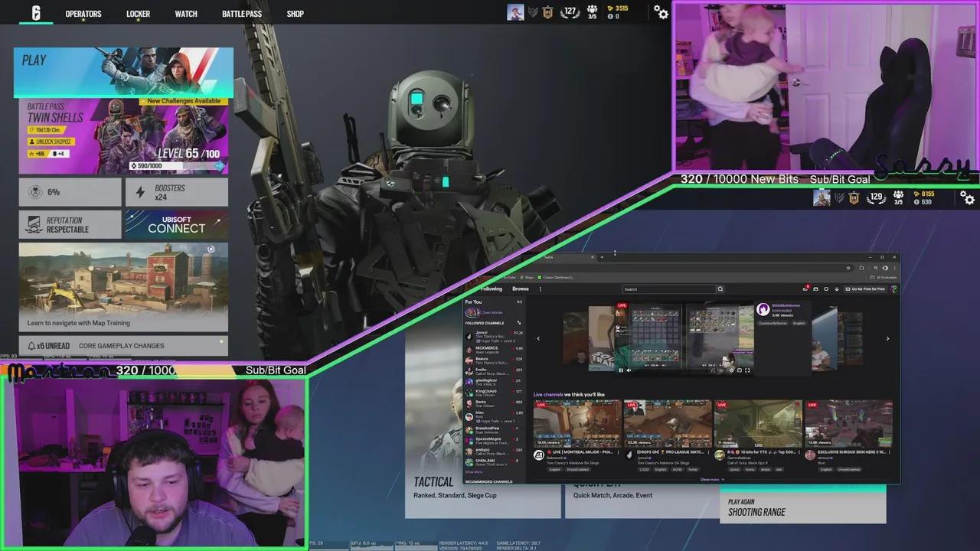Open NICKMERCS in followed channels
Image resolution: width=980 pixels, height=551 pixels.
click(494, 350)
